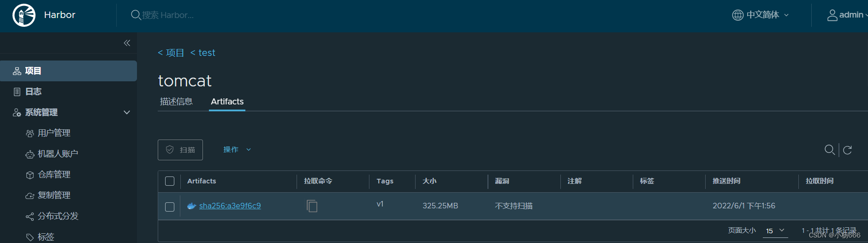Collapse the 系统管理 section chevron
This screenshot has height=243, width=868.
[127, 113]
